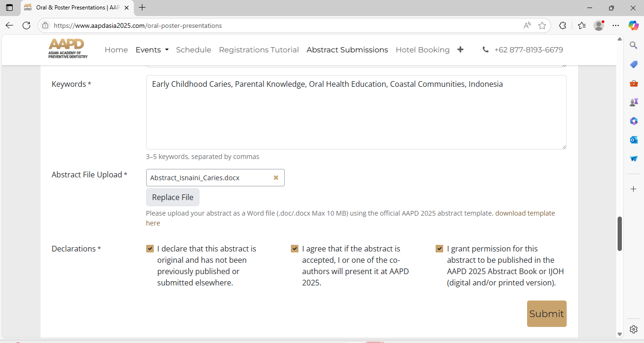Launch Copilot from the toolbar icon
Image resolution: width=644 pixels, height=343 pixels.
[x=634, y=25]
